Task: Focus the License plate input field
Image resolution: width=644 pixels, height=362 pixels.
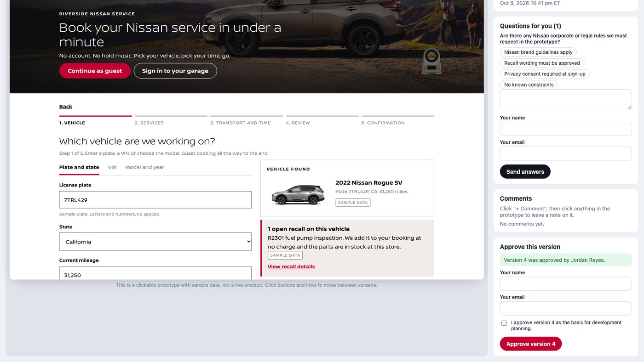Action: tap(155, 200)
